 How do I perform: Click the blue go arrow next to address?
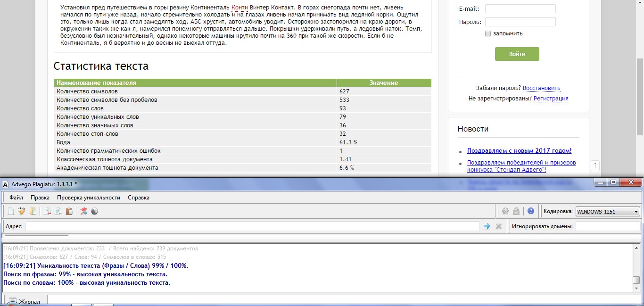click(x=487, y=226)
